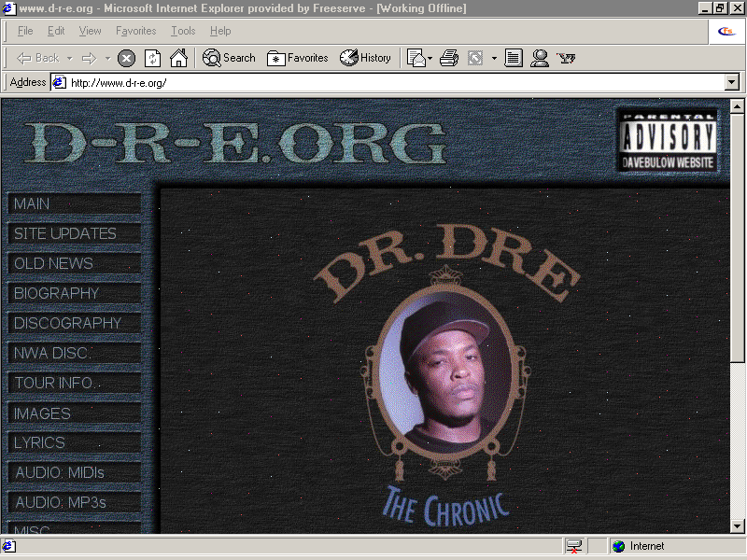This screenshot has height=560, width=747.
Task: Go to the MAIN page link
Action: (x=75, y=203)
